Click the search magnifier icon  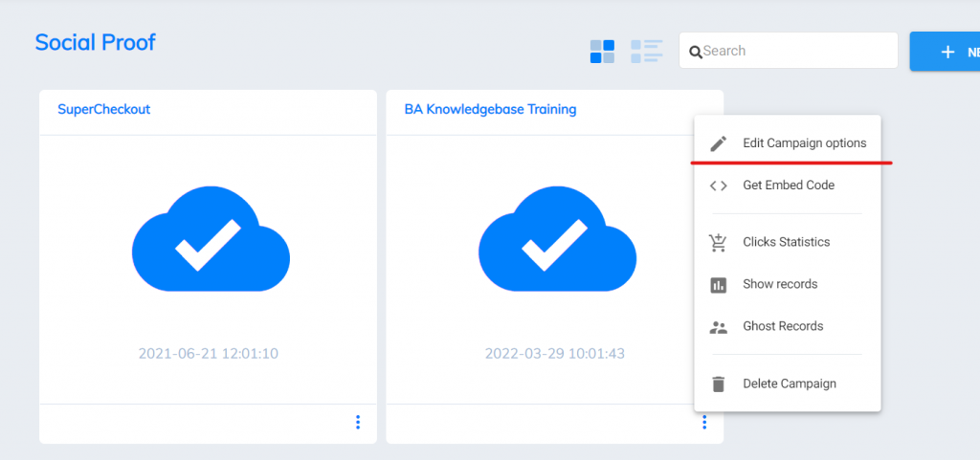[x=696, y=52]
